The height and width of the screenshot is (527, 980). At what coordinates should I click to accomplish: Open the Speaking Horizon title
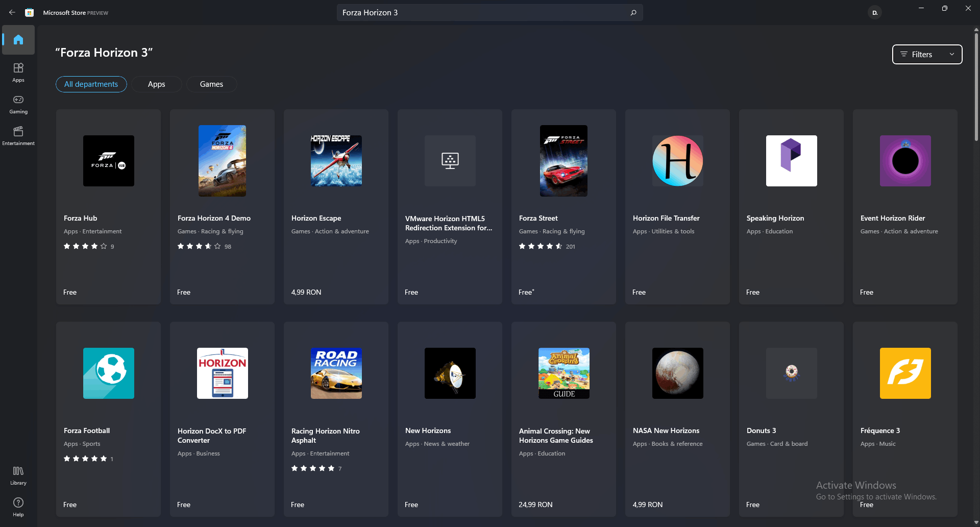(x=775, y=218)
